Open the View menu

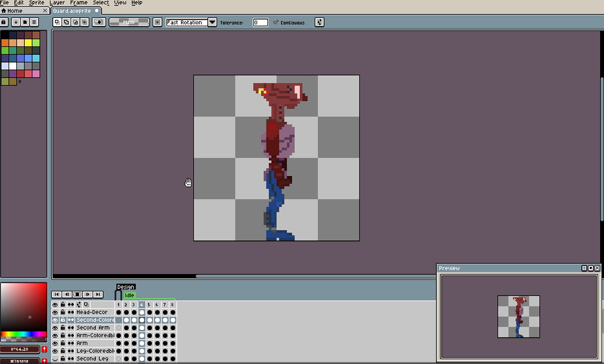120,2
